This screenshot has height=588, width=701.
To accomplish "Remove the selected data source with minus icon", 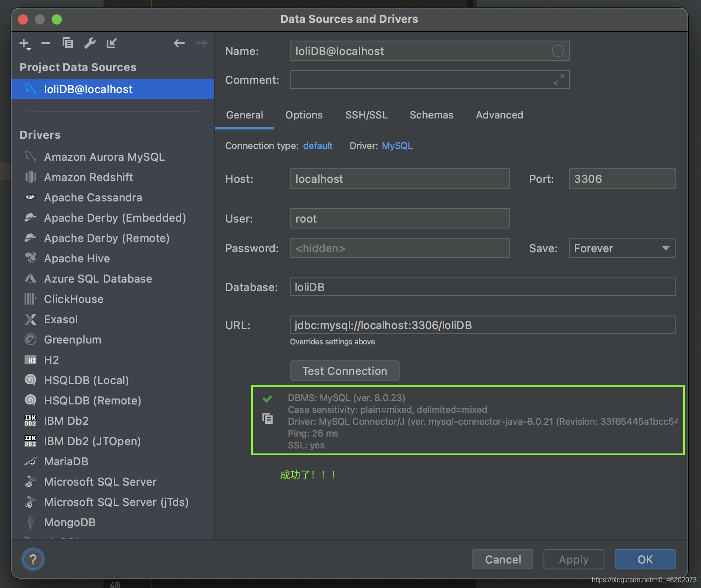I will (x=46, y=43).
